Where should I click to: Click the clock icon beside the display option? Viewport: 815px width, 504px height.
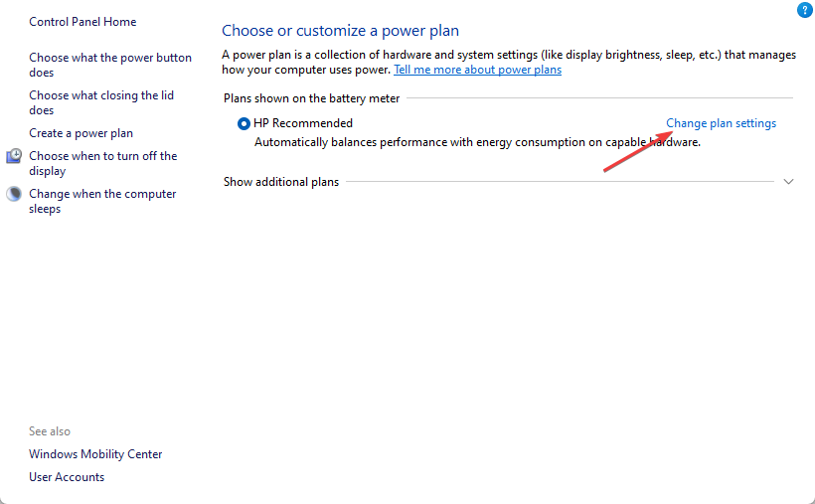coord(15,156)
